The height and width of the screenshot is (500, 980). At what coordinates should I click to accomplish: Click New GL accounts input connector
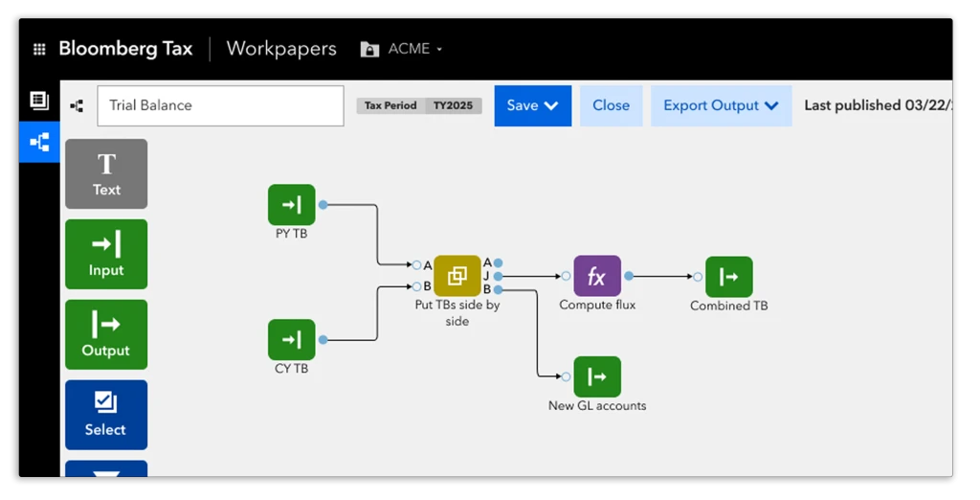click(566, 376)
